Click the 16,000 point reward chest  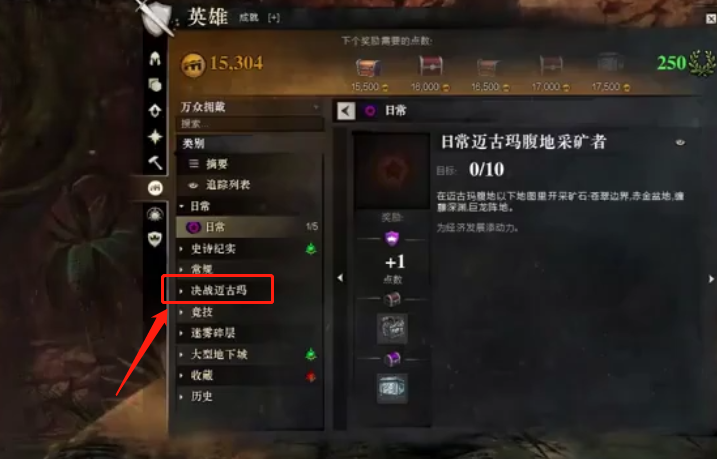pyautogui.click(x=430, y=66)
